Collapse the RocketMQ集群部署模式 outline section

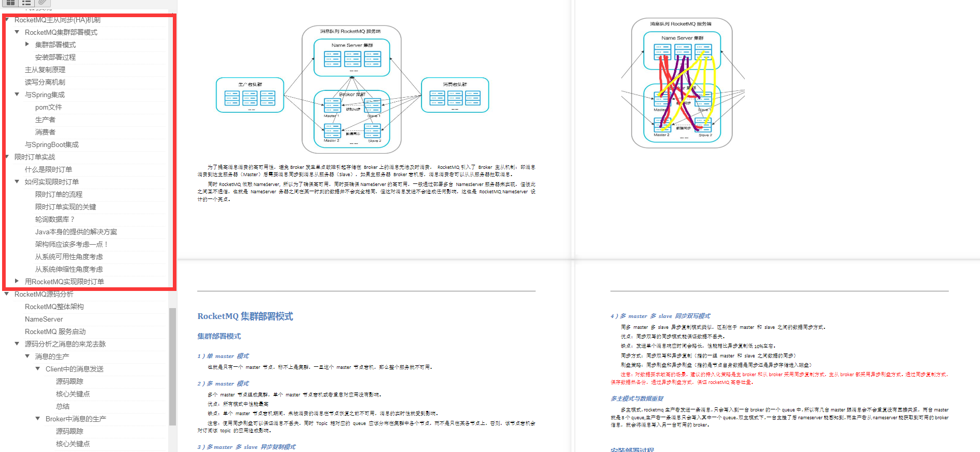tap(17, 32)
